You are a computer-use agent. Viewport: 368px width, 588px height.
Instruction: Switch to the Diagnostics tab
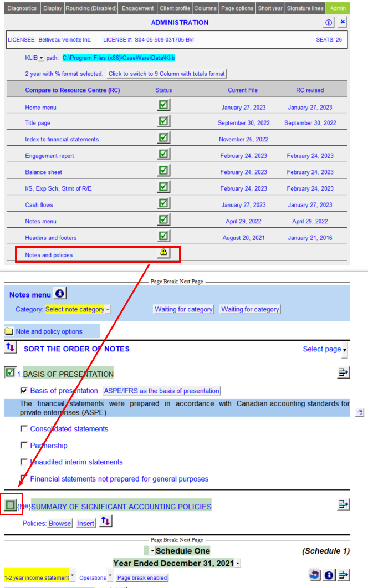tap(22, 8)
